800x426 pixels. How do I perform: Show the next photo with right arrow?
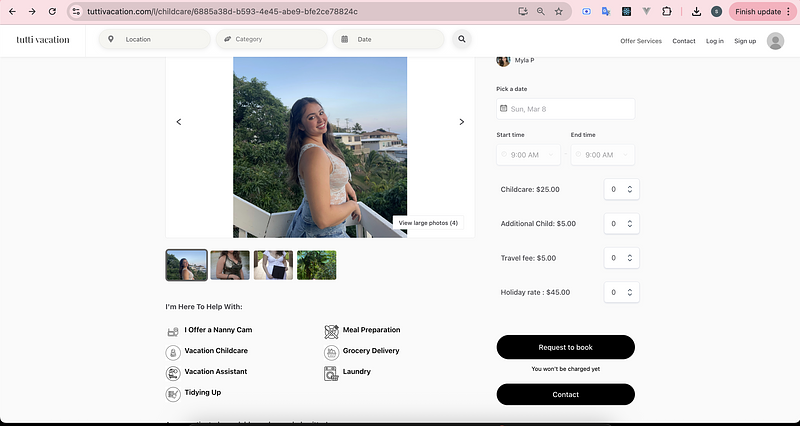click(x=461, y=122)
